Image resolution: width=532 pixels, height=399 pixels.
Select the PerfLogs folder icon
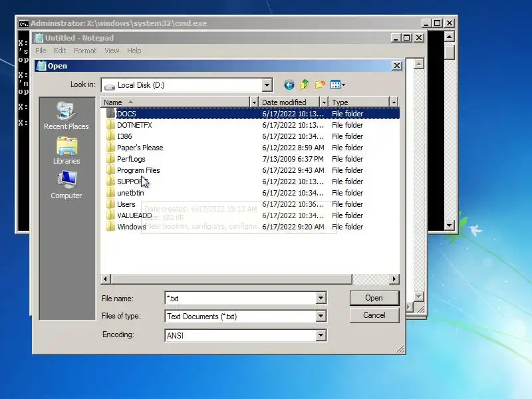[x=110, y=159]
